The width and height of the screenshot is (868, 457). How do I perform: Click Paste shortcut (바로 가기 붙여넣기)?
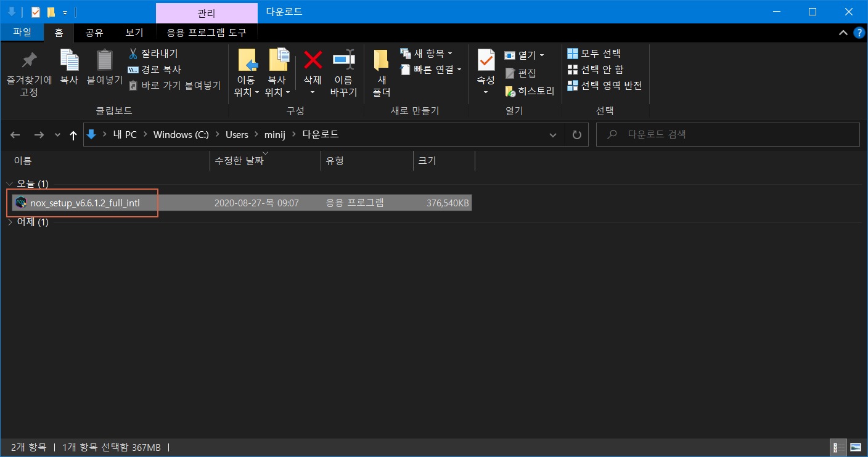[174, 85]
